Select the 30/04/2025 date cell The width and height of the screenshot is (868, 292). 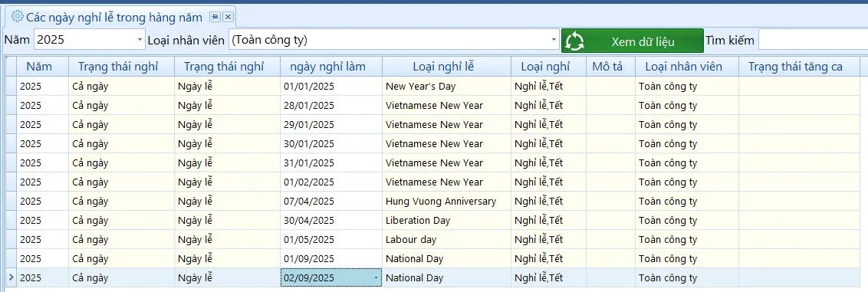(x=331, y=220)
